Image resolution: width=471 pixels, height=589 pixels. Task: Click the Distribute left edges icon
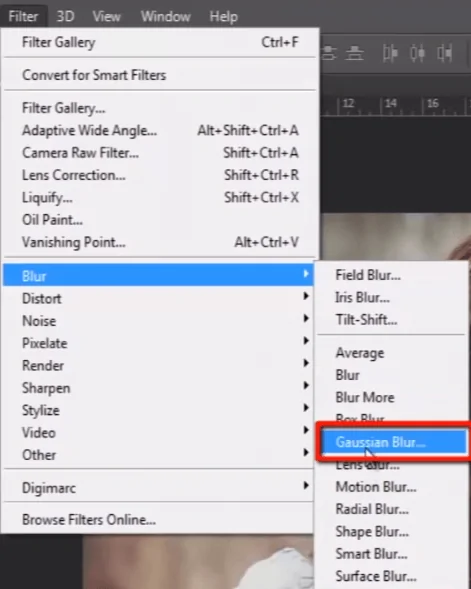coord(390,53)
